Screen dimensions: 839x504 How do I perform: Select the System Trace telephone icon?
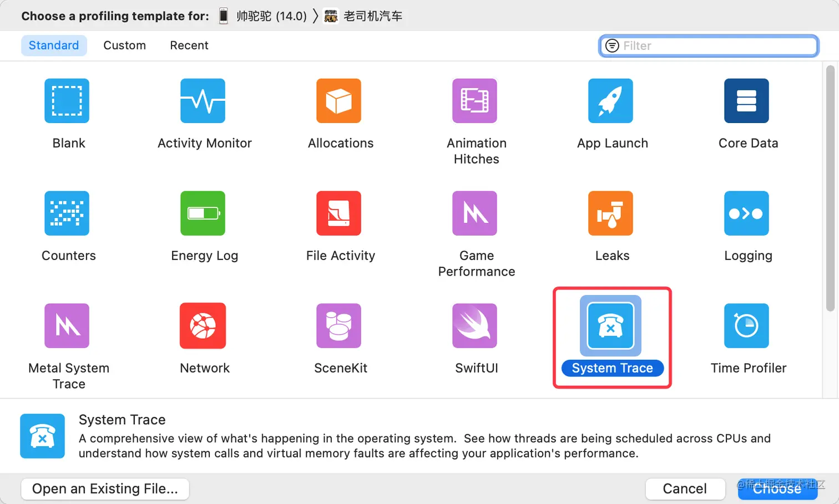[610, 325]
